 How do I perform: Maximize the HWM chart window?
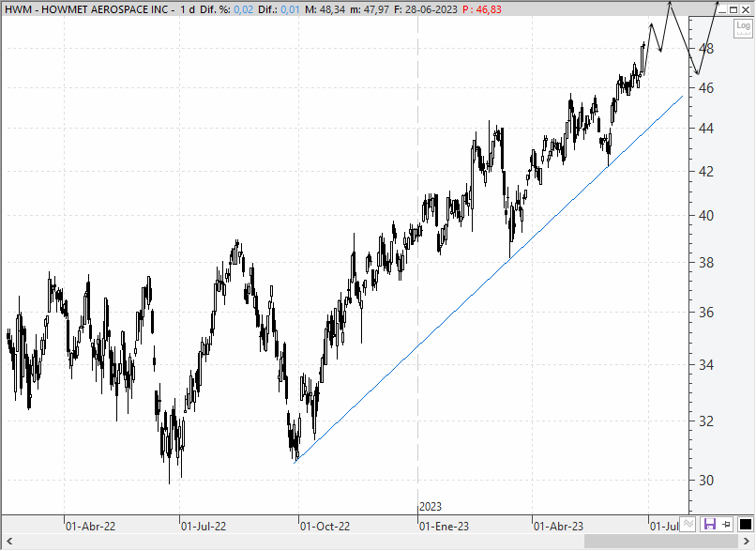pyautogui.click(x=733, y=9)
